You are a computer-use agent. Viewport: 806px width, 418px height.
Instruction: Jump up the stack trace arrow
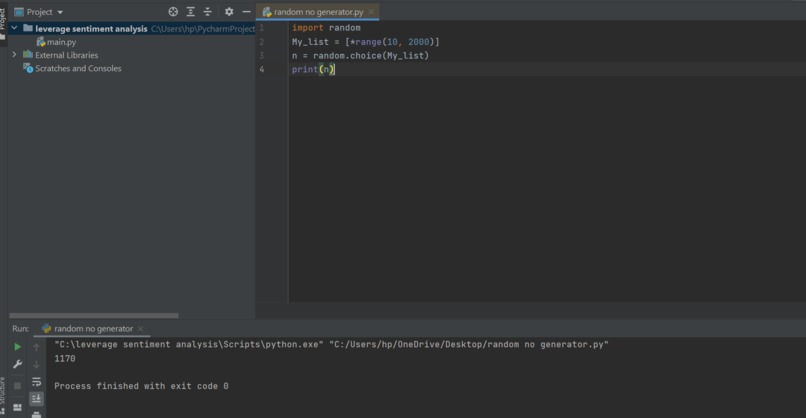point(36,347)
